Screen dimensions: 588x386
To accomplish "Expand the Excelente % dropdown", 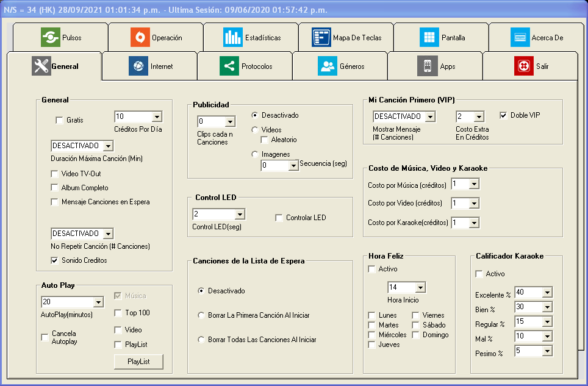I will (x=548, y=292).
